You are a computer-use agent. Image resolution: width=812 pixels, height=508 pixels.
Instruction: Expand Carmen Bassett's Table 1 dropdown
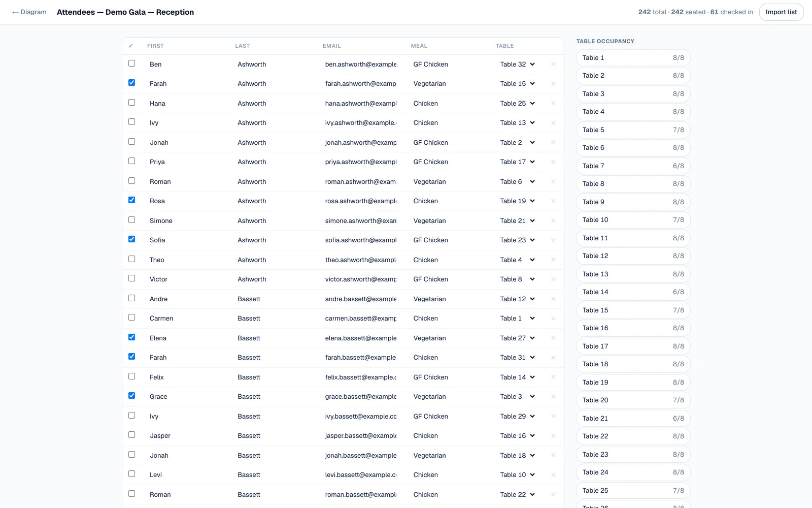(518, 319)
